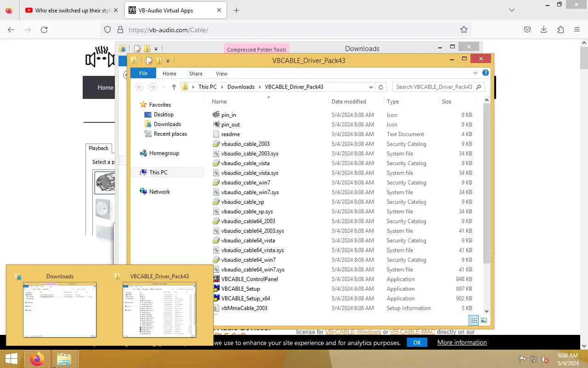Close the VB-Audio Virtual Apps tab
The height and width of the screenshot is (368, 588).
pos(219,10)
